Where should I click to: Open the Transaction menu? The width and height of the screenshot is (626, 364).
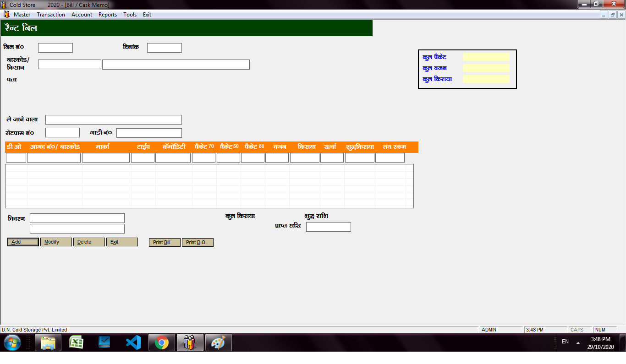(51, 15)
